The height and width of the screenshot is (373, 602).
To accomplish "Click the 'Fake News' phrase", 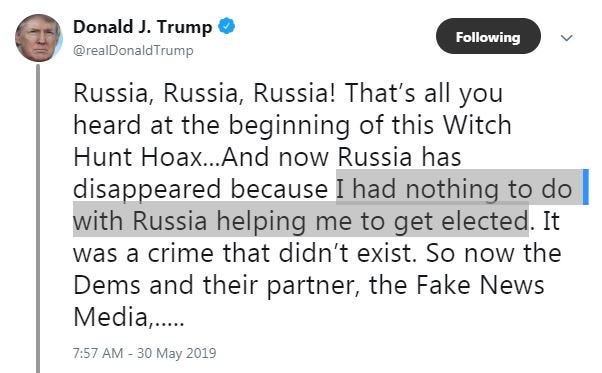I will point(481,285).
